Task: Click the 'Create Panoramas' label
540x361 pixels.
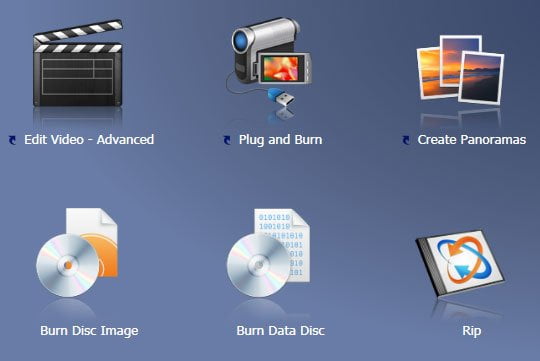Action: tap(471, 140)
